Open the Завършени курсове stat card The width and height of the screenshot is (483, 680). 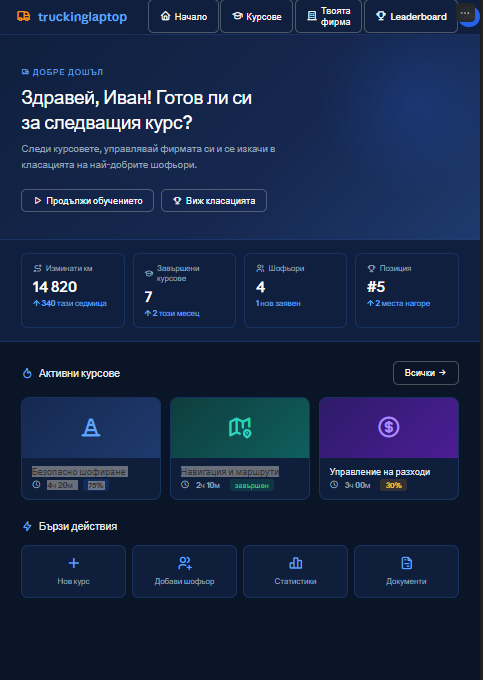coord(184,291)
